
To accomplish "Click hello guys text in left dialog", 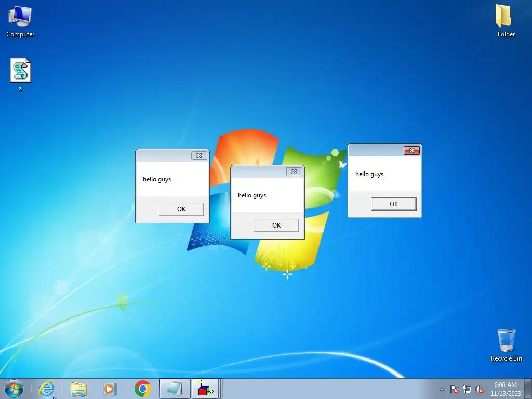I will tap(157, 179).
